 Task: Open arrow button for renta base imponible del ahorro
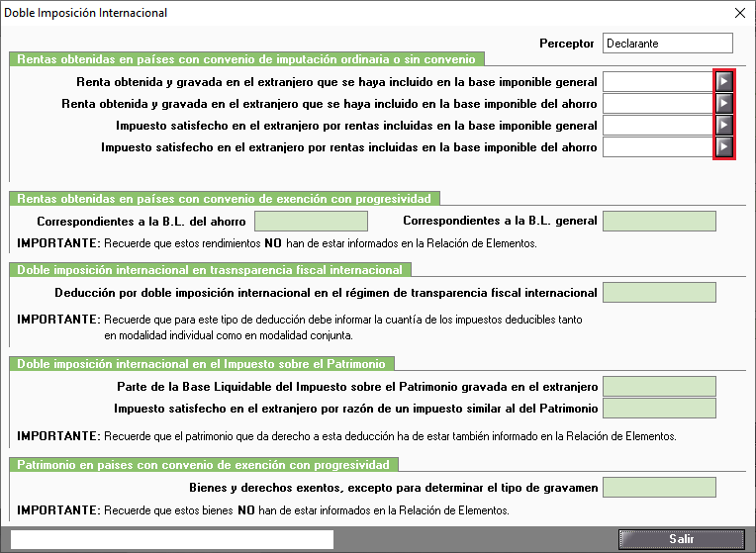pyautogui.click(x=723, y=103)
